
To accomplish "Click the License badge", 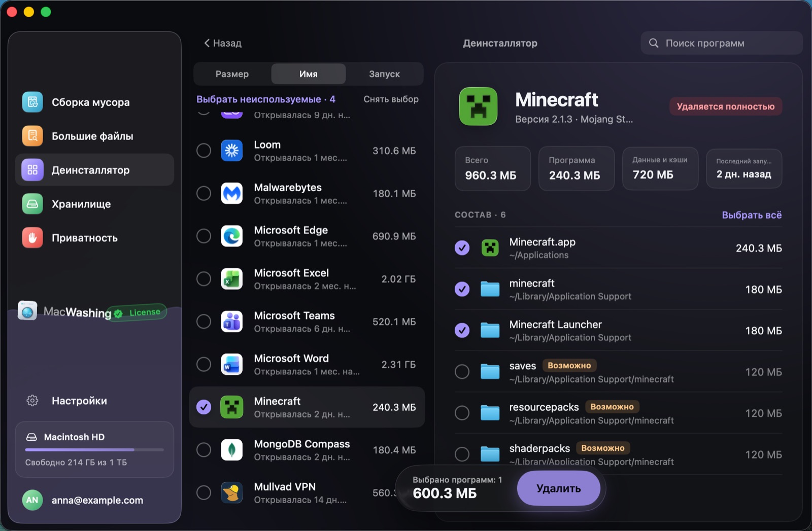I will pos(139,312).
